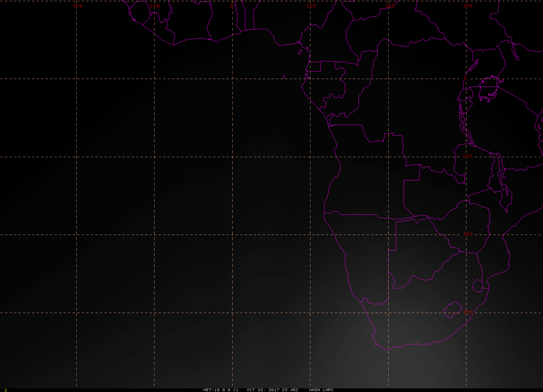Select the OCT 22, 2017 date text

click(x=263, y=390)
